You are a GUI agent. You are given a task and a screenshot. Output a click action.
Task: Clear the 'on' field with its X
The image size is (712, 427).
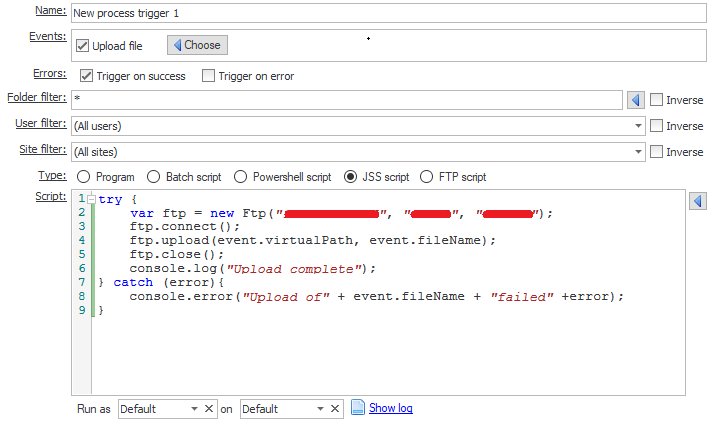pos(336,409)
